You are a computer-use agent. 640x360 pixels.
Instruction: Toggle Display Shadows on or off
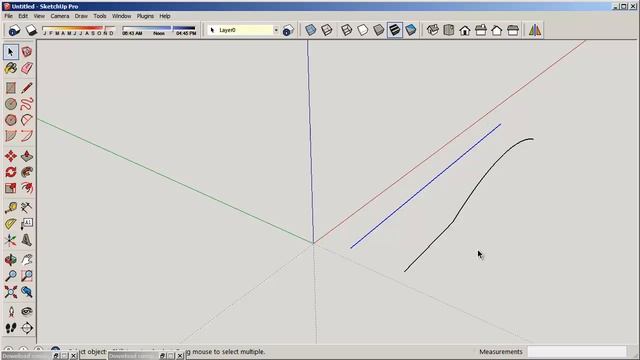click(x=31, y=30)
